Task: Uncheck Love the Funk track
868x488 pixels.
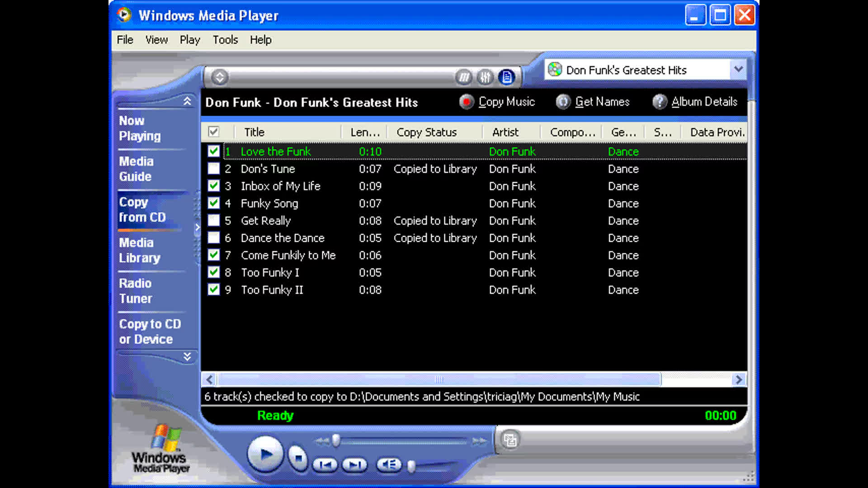Action: pos(213,151)
